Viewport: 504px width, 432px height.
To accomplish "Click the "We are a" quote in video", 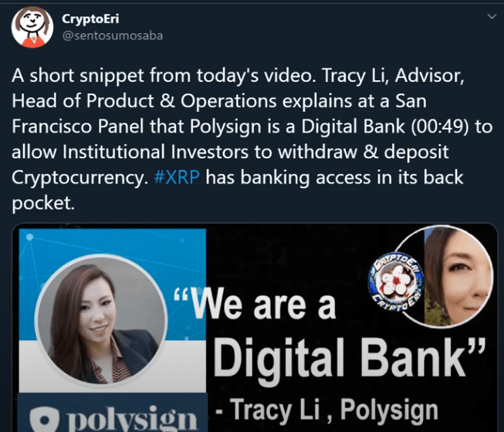I will [x=255, y=303].
